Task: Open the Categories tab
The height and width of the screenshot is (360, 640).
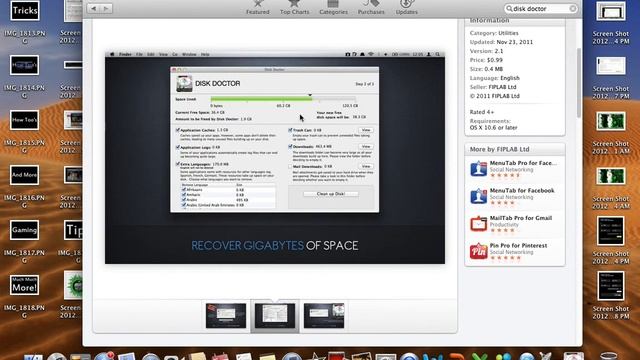Action: click(333, 8)
